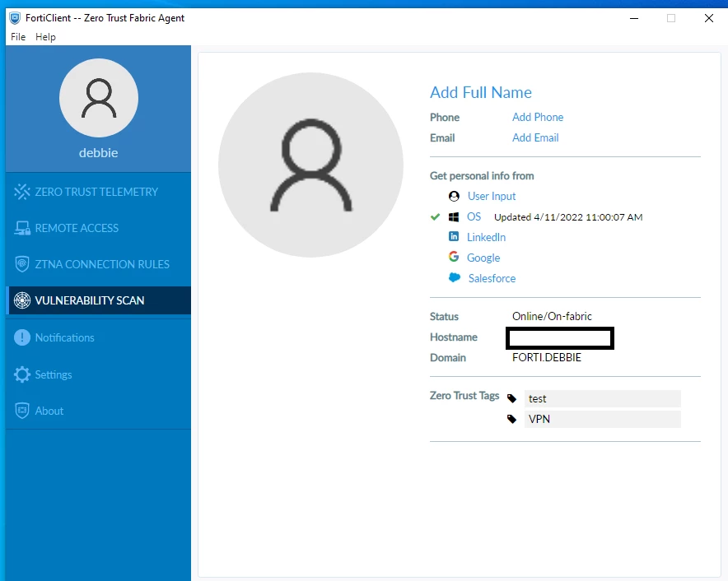This screenshot has width=728, height=581.
Task: Open the About section
Action: pos(99,411)
